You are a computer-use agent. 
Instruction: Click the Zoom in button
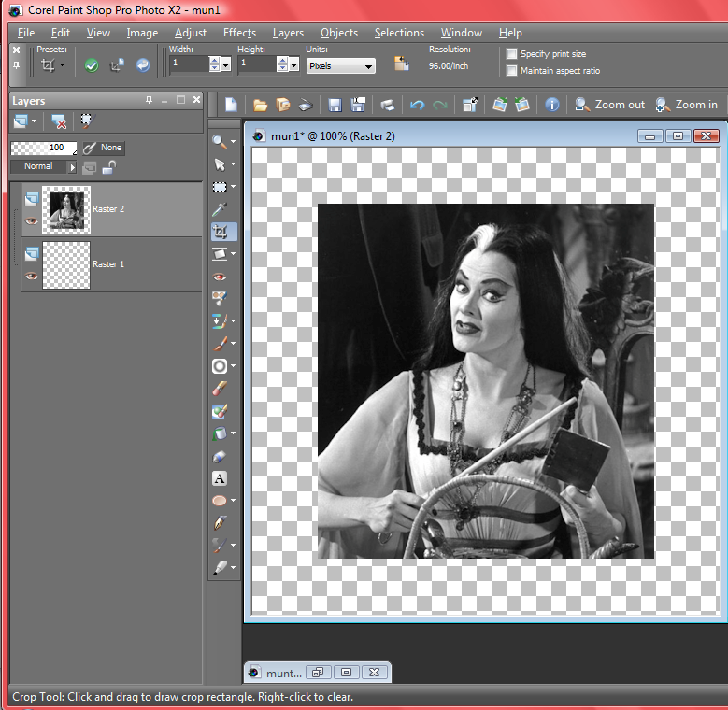[x=687, y=105]
